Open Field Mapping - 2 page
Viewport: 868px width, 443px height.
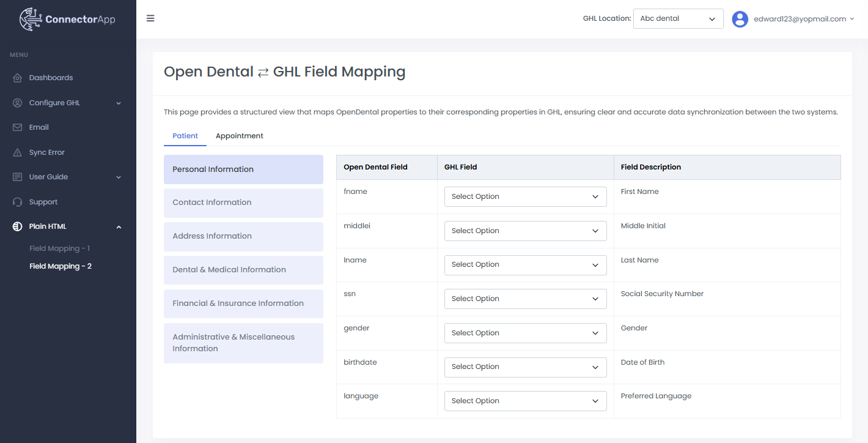point(61,266)
